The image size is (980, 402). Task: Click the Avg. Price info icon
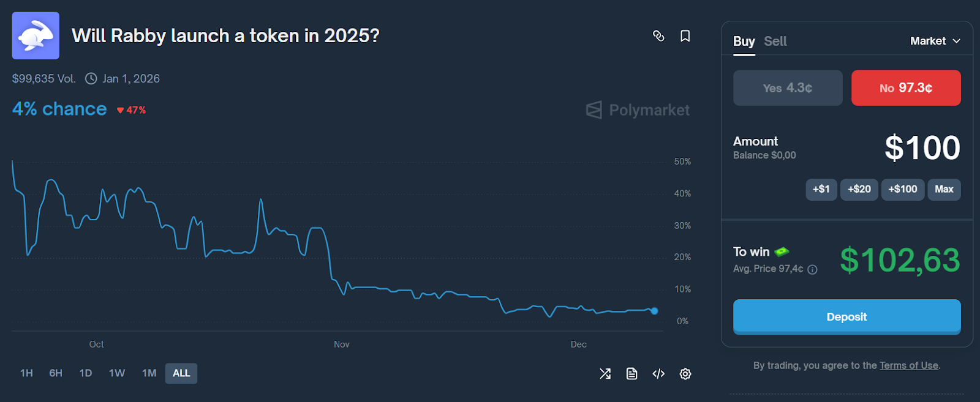(812, 269)
